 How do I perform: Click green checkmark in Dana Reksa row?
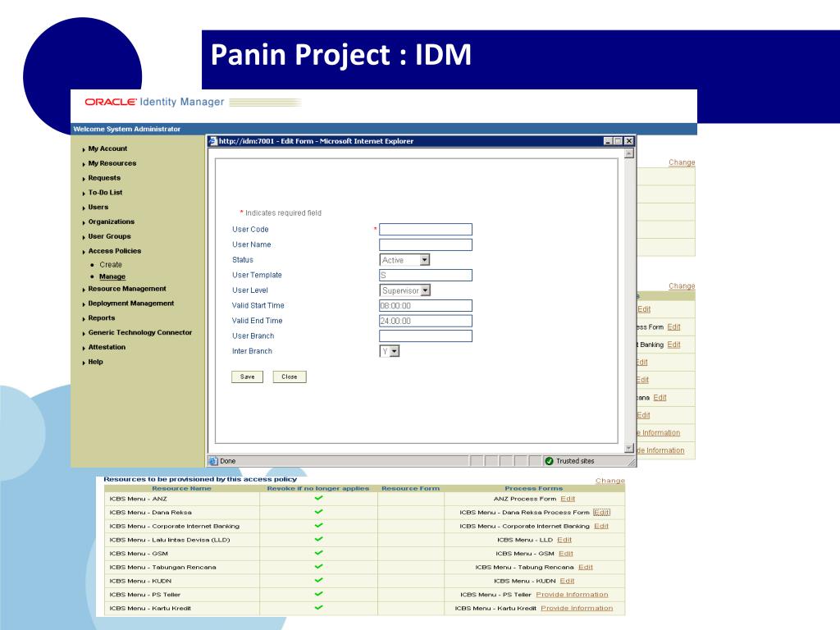coord(319,512)
